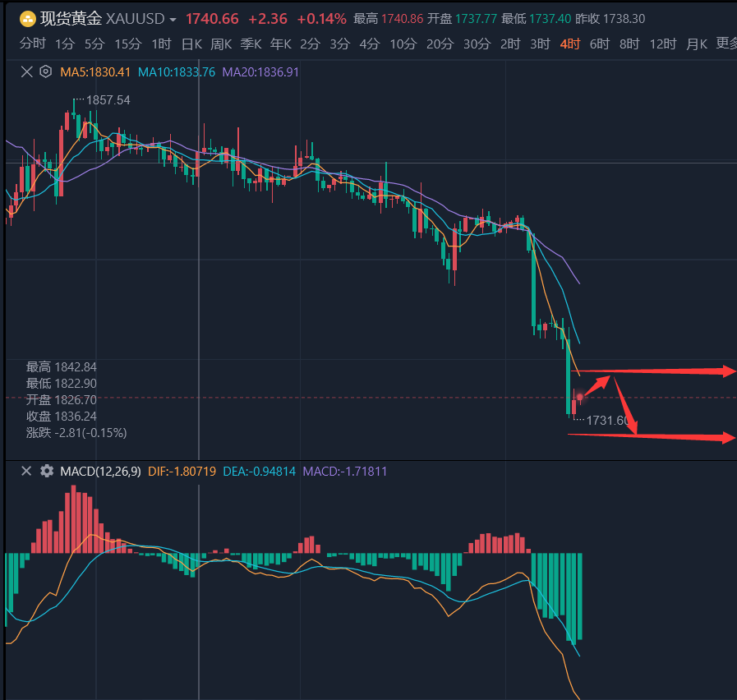Select the 1分 timeframe
Screen dimensions: 737x700
[65, 44]
